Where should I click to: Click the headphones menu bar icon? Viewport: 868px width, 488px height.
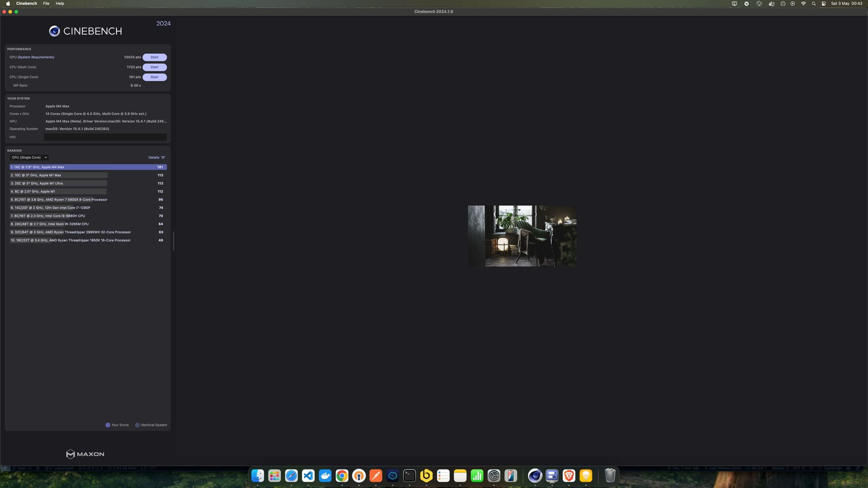point(783,4)
